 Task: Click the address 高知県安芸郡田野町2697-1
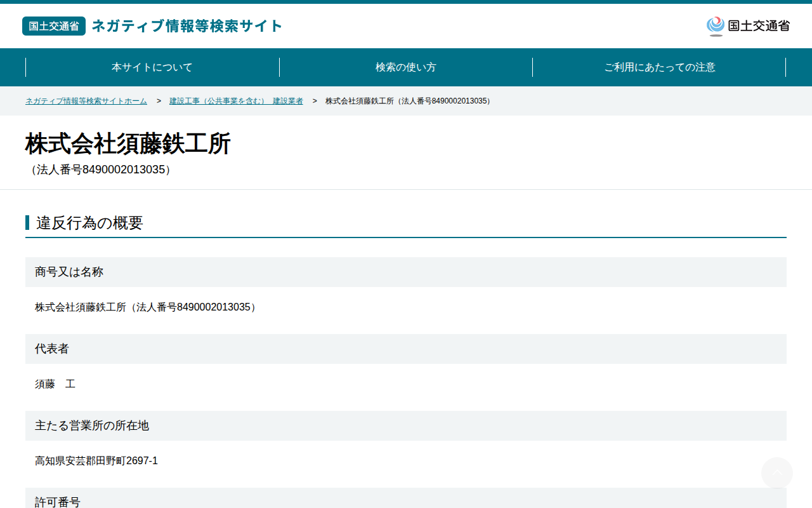coord(96,461)
